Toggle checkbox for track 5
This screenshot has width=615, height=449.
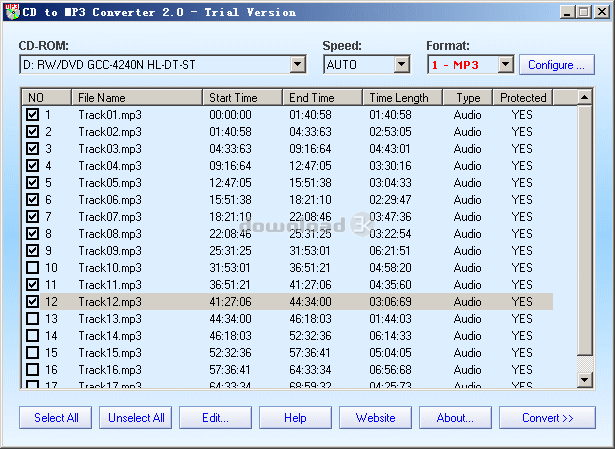[x=33, y=183]
